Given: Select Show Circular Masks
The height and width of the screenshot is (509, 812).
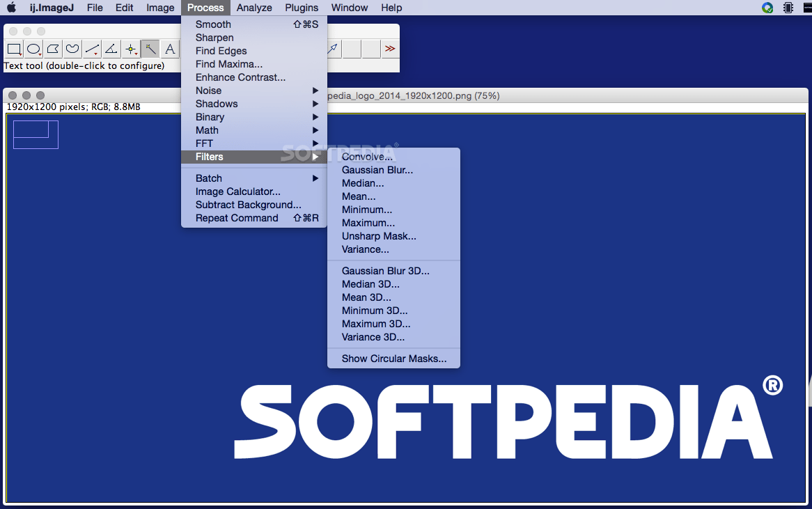Looking at the screenshot, I should (393, 359).
